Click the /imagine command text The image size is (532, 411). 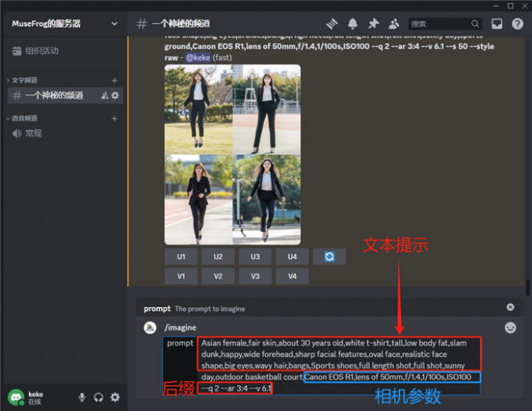click(x=181, y=327)
